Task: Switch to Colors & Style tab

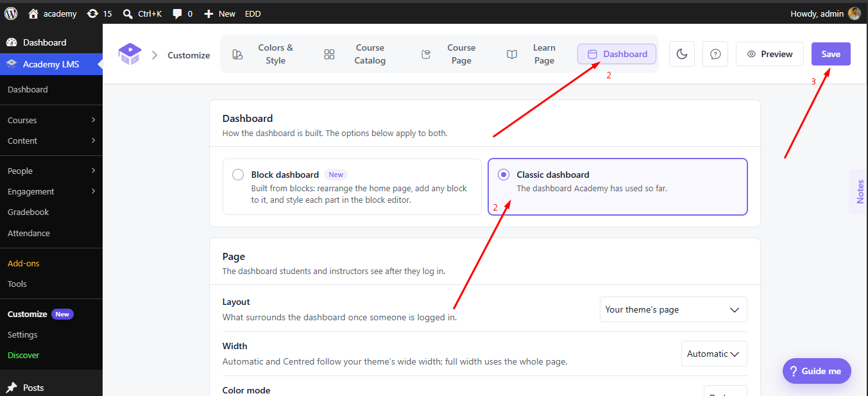Action: pos(265,54)
